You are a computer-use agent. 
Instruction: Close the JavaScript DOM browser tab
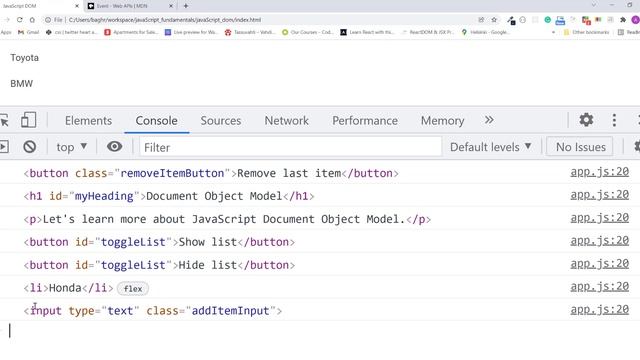[x=77, y=6]
